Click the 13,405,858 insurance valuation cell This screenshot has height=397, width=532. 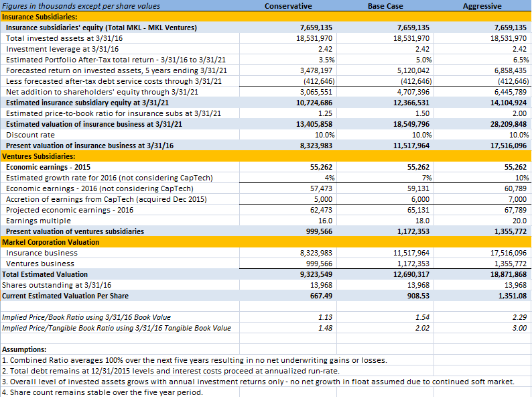point(314,124)
